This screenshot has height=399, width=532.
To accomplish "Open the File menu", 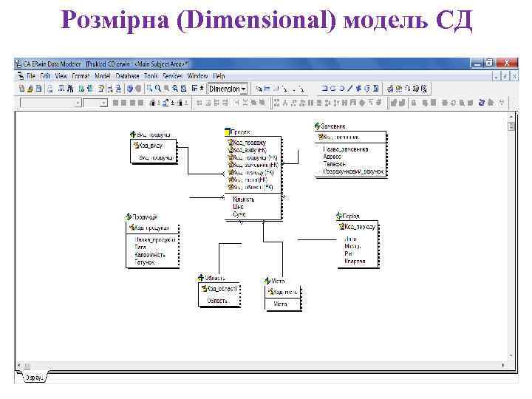I will (31, 76).
